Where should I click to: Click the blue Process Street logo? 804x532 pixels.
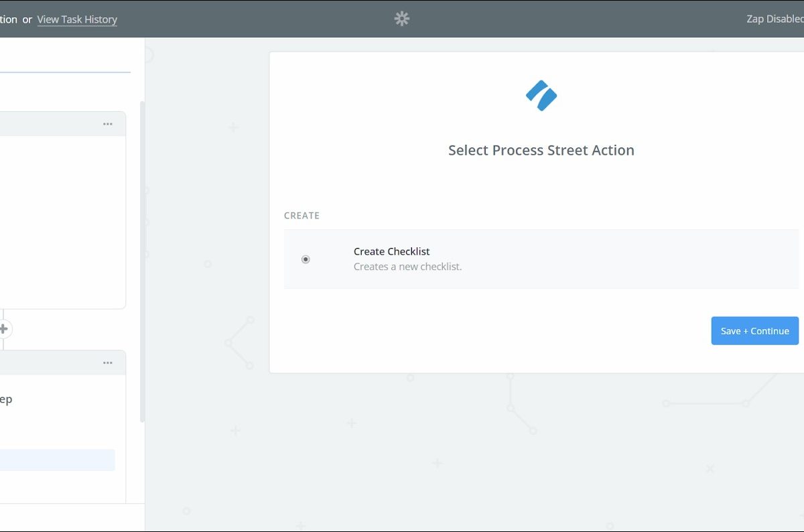541,95
